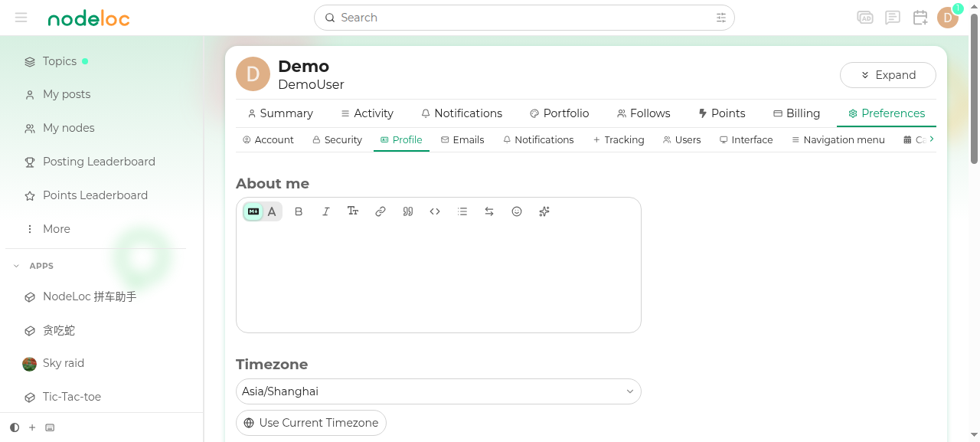Open the hamburger sidebar menu
Image resolution: width=980 pixels, height=442 pixels.
pos(21,18)
